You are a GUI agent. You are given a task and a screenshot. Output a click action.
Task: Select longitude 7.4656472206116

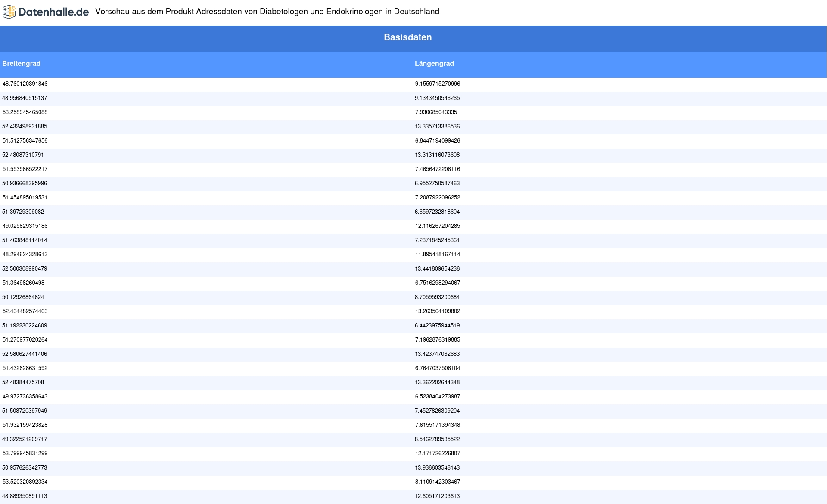(x=437, y=169)
